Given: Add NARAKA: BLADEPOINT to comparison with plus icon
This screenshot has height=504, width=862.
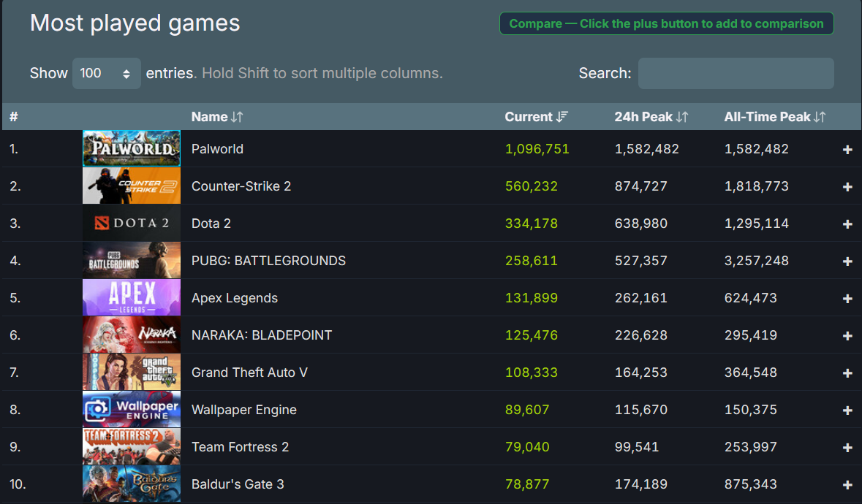Looking at the screenshot, I should pos(847,335).
